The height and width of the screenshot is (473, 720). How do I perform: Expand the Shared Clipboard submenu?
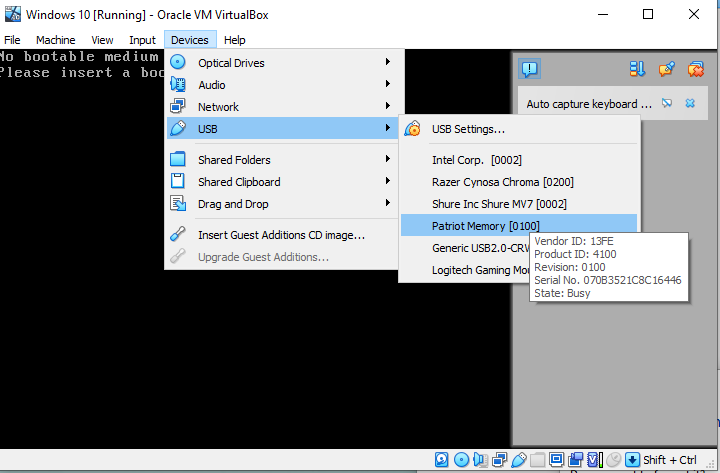[x=281, y=181]
